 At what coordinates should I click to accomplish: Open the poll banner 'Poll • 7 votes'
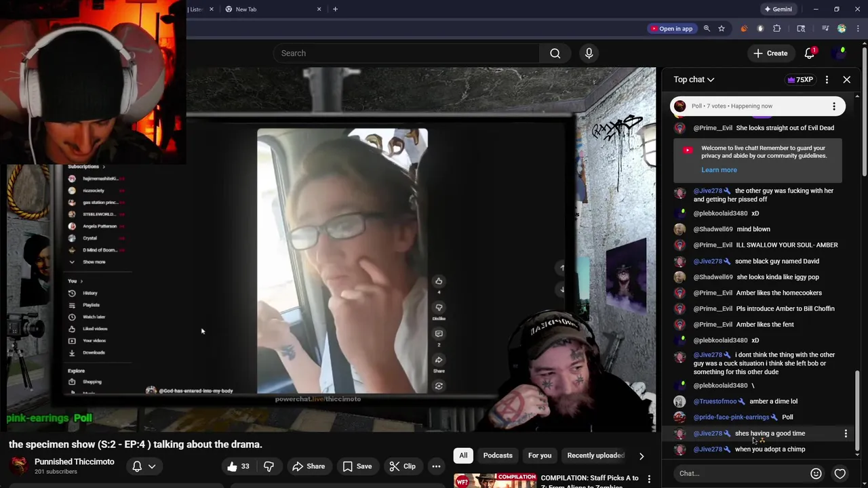pos(757,106)
